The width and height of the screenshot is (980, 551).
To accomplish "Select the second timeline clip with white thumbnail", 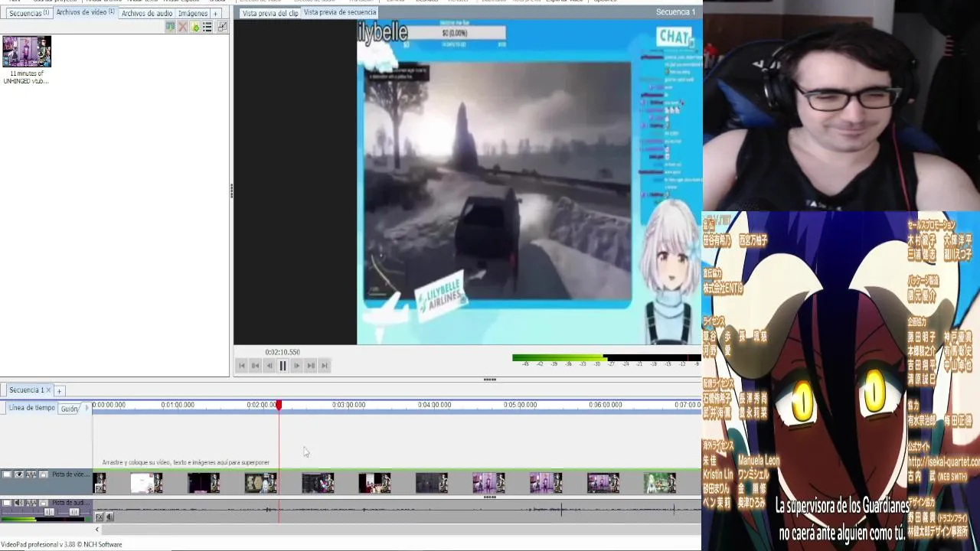I will coord(146,483).
